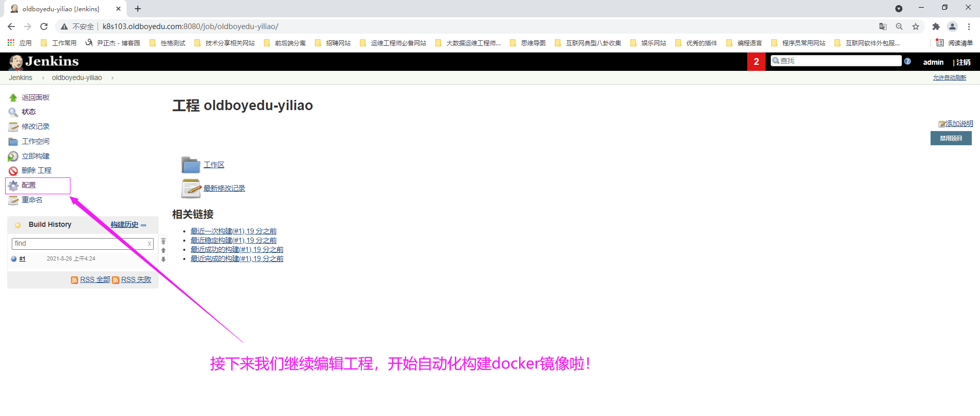
Task: Expand the Jenkins breadcrumb dropdown arrow
Action: click(43, 78)
